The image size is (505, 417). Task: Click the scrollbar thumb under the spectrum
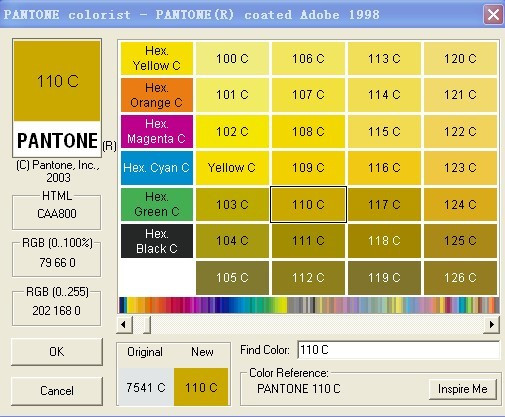147,325
